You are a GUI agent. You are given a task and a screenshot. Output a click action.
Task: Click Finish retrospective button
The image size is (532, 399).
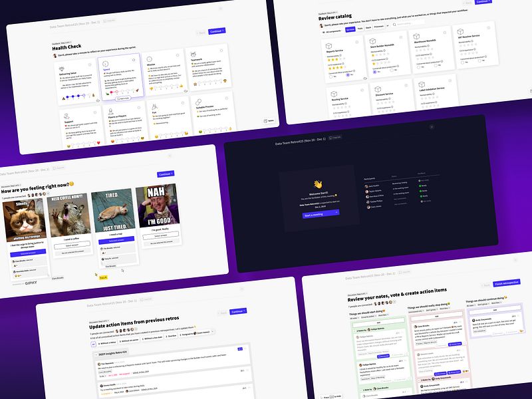coord(507,283)
